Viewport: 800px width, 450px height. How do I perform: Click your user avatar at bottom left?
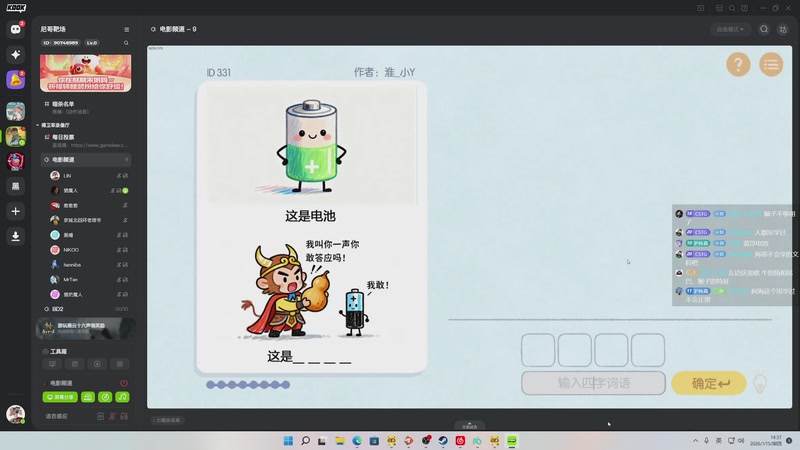15,414
